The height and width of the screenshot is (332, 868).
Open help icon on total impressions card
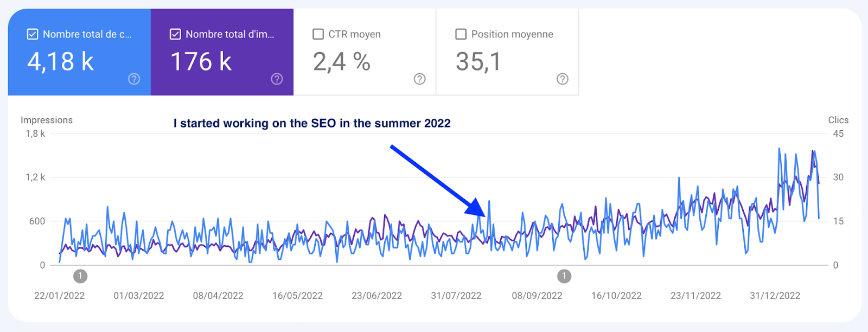pos(277,79)
